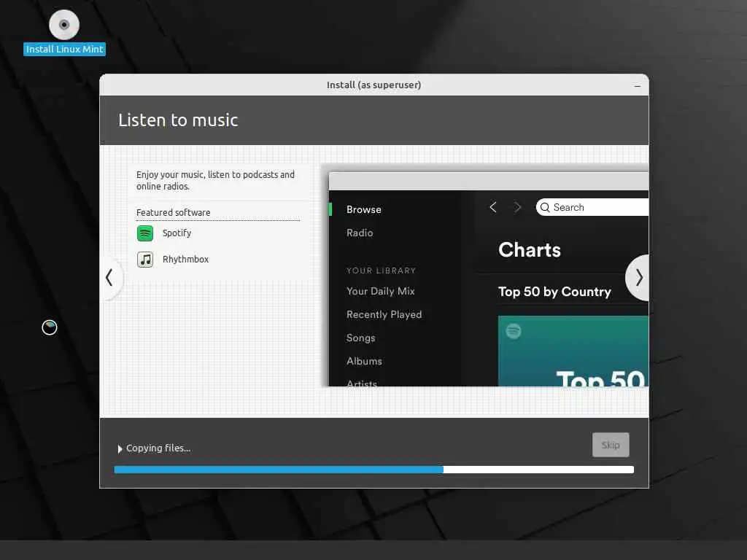Click the 'Install (as superuser)' title bar
Viewport: 747px width, 560px height.
pyautogui.click(x=374, y=85)
